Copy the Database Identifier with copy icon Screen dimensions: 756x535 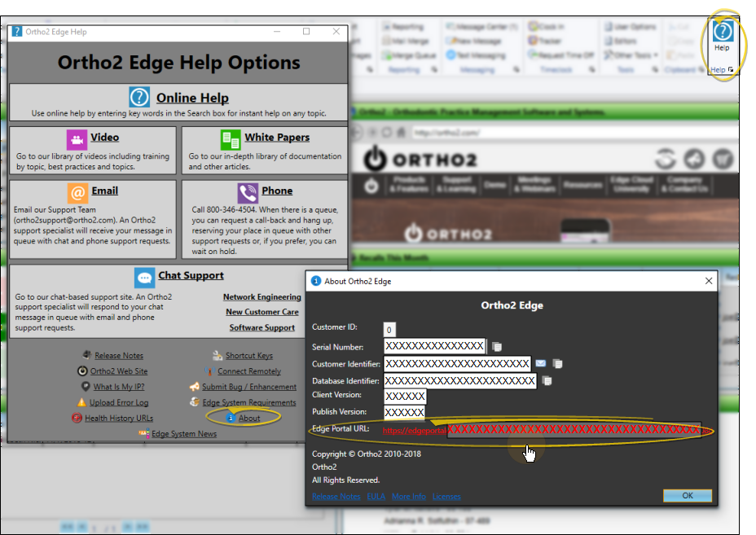[x=547, y=381]
